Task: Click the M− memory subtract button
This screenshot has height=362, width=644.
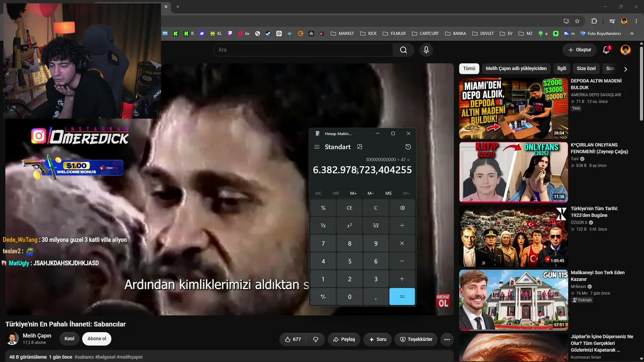Action: pyautogui.click(x=371, y=193)
